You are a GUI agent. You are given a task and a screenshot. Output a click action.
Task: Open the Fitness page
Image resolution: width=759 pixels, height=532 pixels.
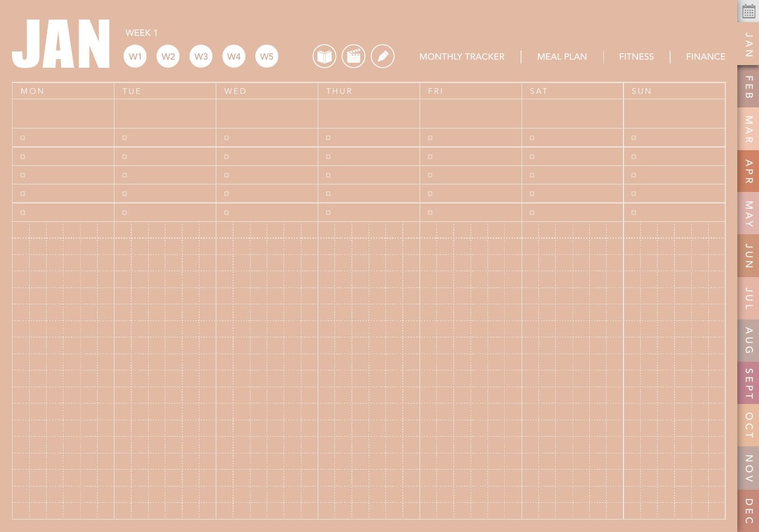[636, 56]
